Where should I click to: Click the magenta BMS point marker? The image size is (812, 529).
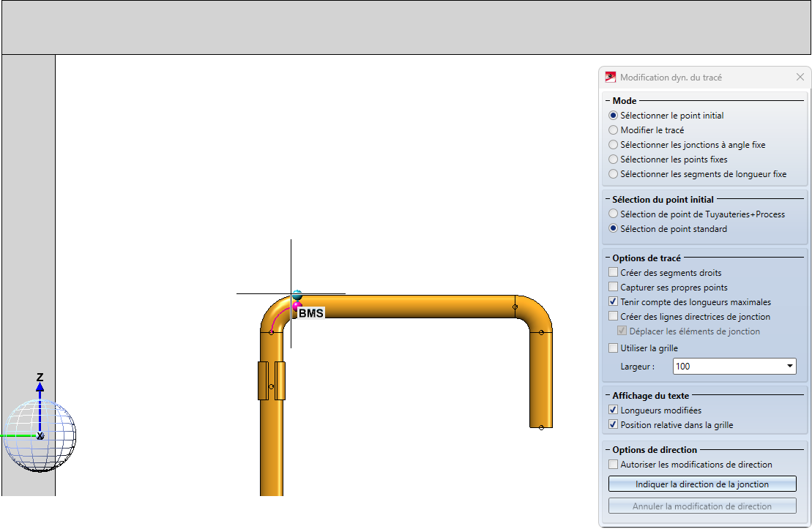coord(297,305)
